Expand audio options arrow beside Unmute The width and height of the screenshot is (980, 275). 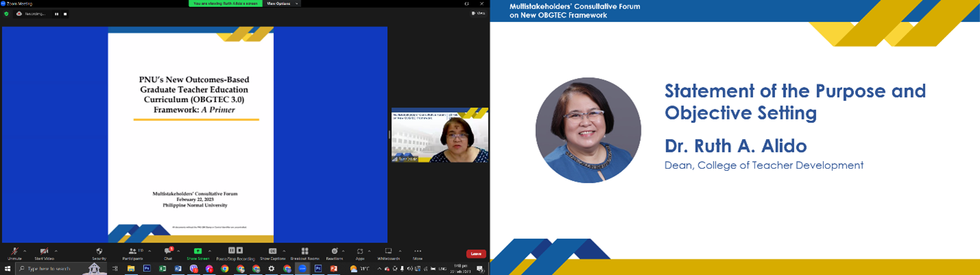(x=25, y=250)
